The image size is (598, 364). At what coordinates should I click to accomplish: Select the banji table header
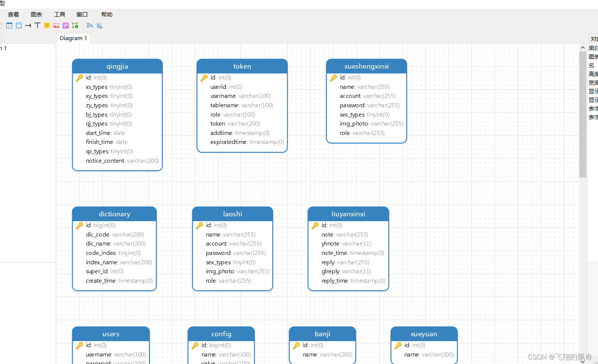pyautogui.click(x=323, y=334)
